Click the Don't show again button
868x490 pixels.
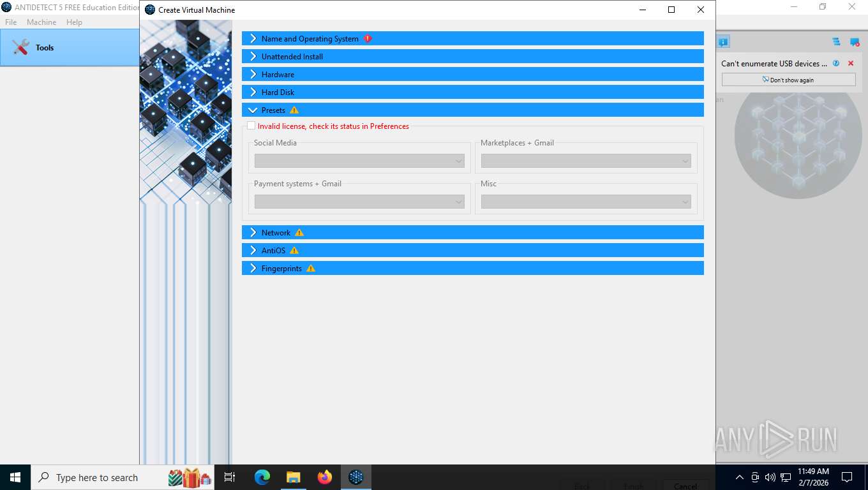pyautogui.click(x=788, y=80)
